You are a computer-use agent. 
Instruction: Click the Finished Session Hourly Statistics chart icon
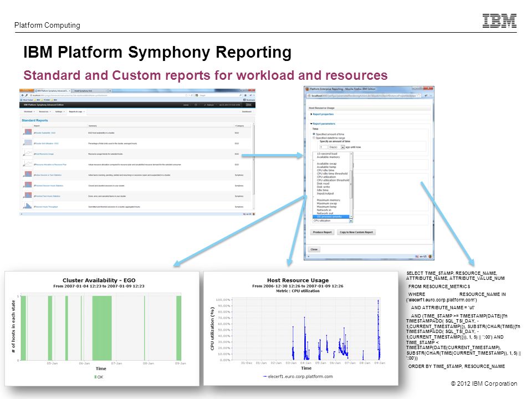point(28,185)
